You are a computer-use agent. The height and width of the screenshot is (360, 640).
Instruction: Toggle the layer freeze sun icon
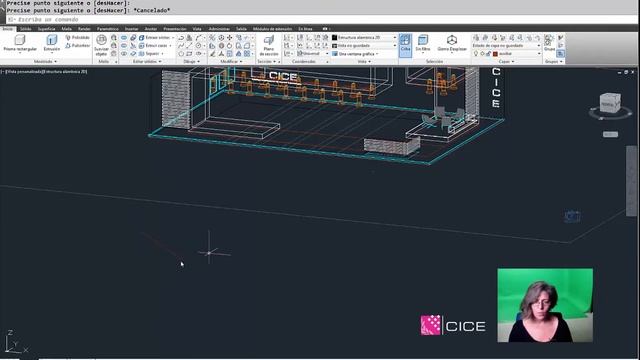[482, 53]
